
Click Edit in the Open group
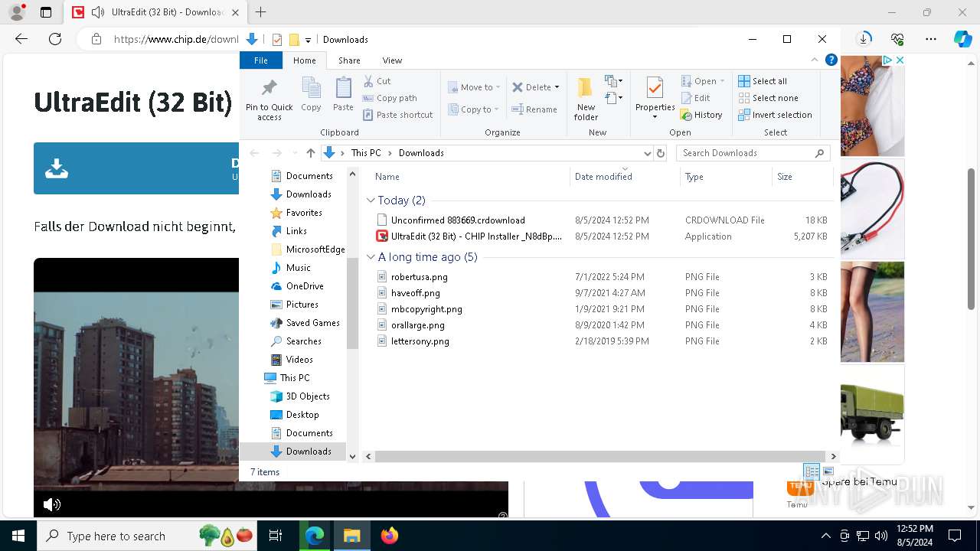point(695,98)
